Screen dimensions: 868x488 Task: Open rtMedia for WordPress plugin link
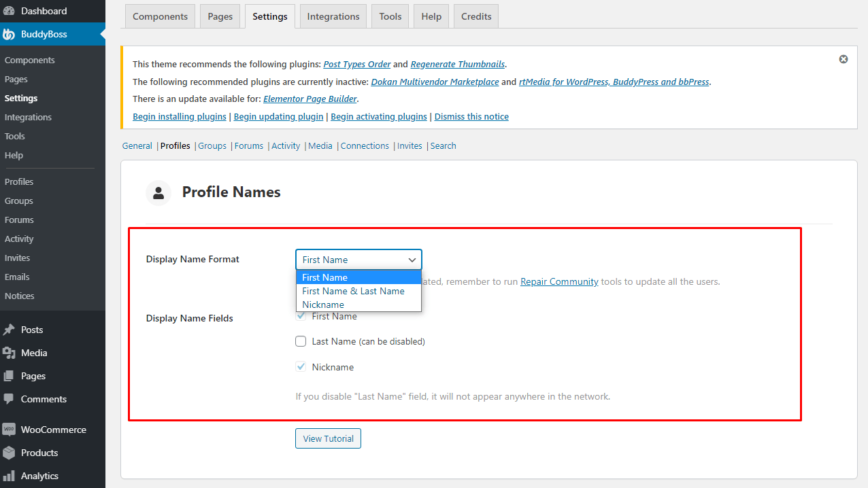(614, 82)
